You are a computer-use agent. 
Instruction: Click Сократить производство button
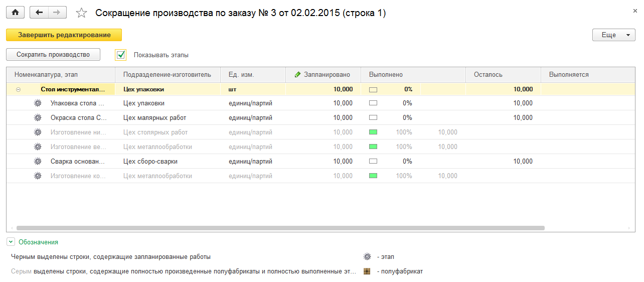pyautogui.click(x=53, y=54)
